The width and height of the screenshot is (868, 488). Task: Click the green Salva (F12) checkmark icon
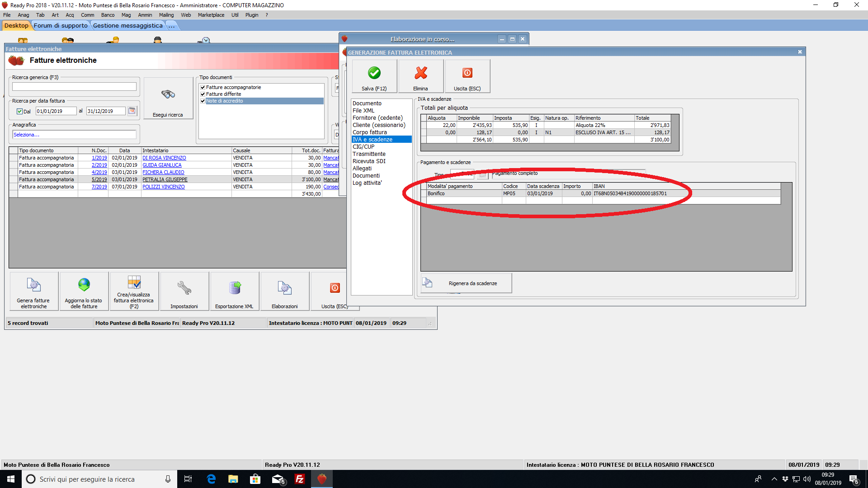(374, 73)
